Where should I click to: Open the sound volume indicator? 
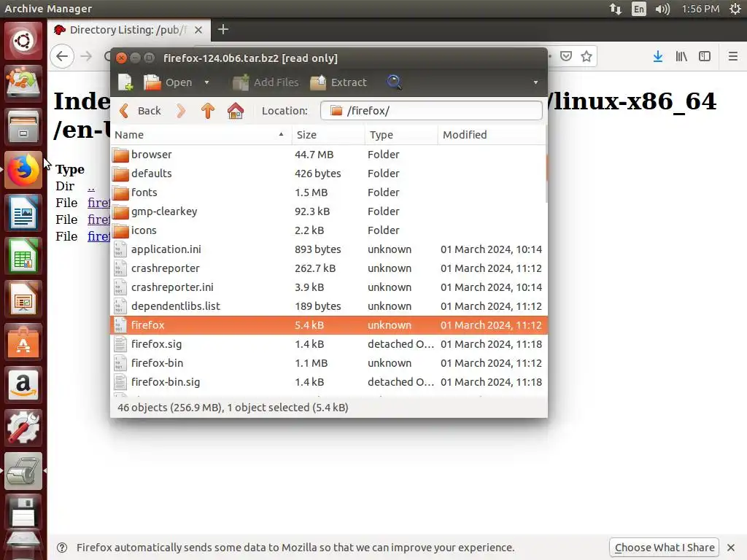[x=662, y=9]
